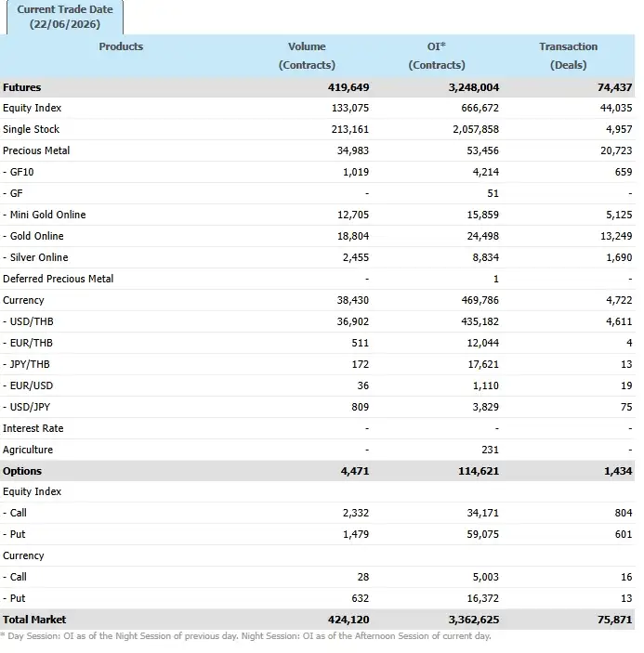Click Equity Index Put volume 1,479
The height and width of the screenshot is (653, 644).
click(356, 534)
